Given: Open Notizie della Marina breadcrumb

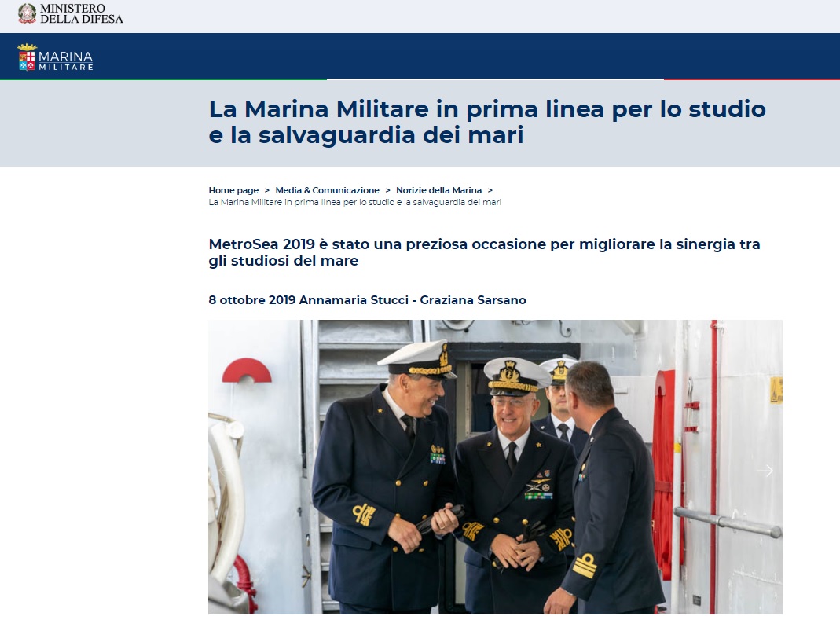Looking at the screenshot, I should pyautogui.click(x=438, y=190).
